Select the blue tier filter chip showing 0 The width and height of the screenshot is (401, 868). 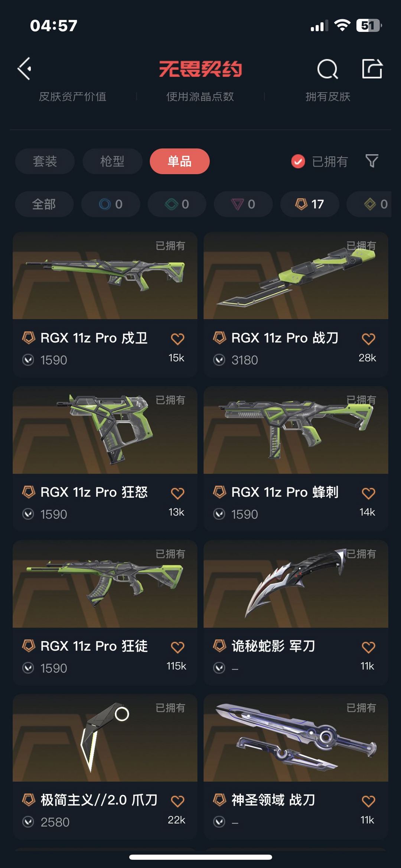tap(111, 204)
